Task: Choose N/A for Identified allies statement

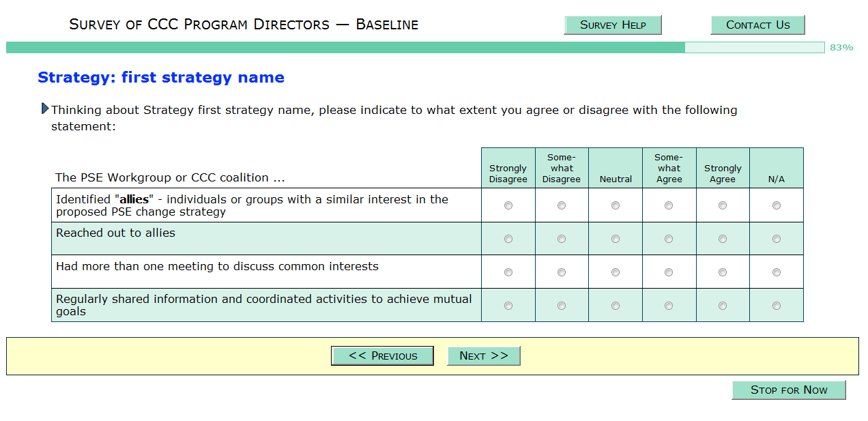Action: [x=777, y=205]
